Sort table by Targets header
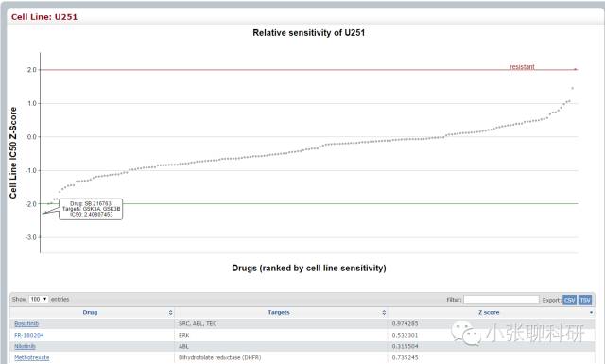 click(x=279, y=312)
